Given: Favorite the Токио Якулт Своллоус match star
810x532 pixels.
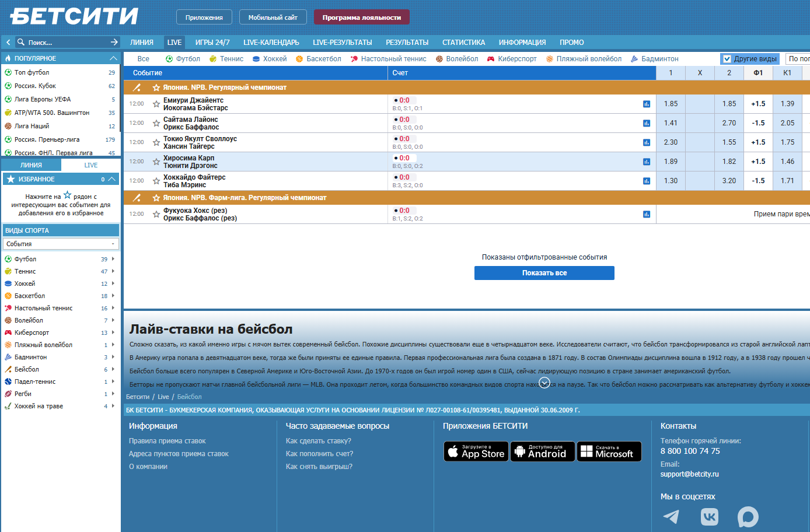Looking at the screenshot, I should pyautogui.click(x=156, y=142).
